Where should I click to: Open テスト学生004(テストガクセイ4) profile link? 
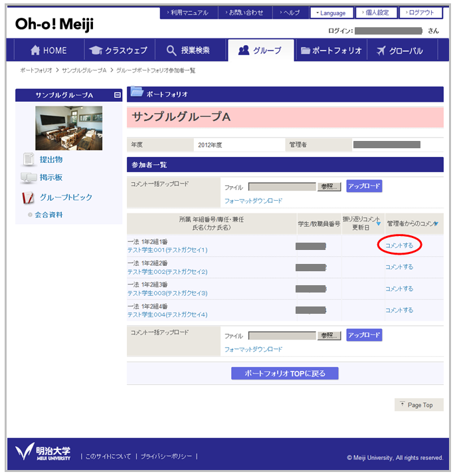(x=167, y=315)
